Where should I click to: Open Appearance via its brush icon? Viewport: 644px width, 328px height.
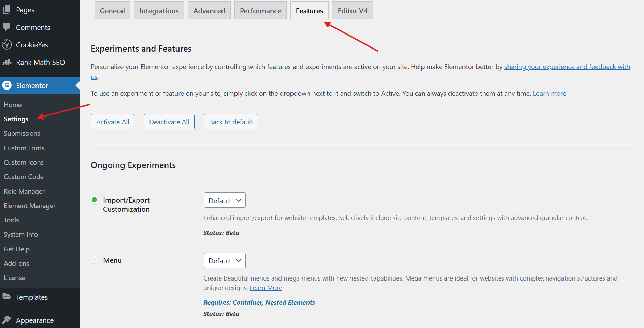coord(7,320)
